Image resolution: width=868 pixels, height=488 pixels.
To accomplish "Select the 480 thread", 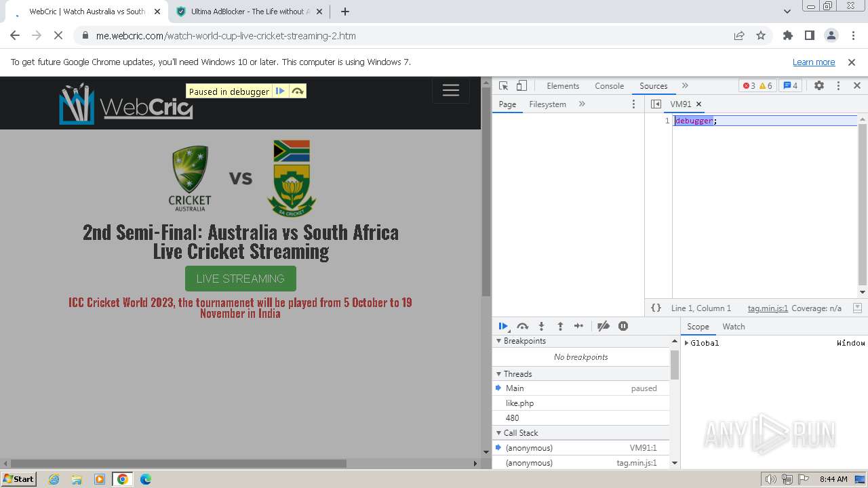I will tap(581, 418).
